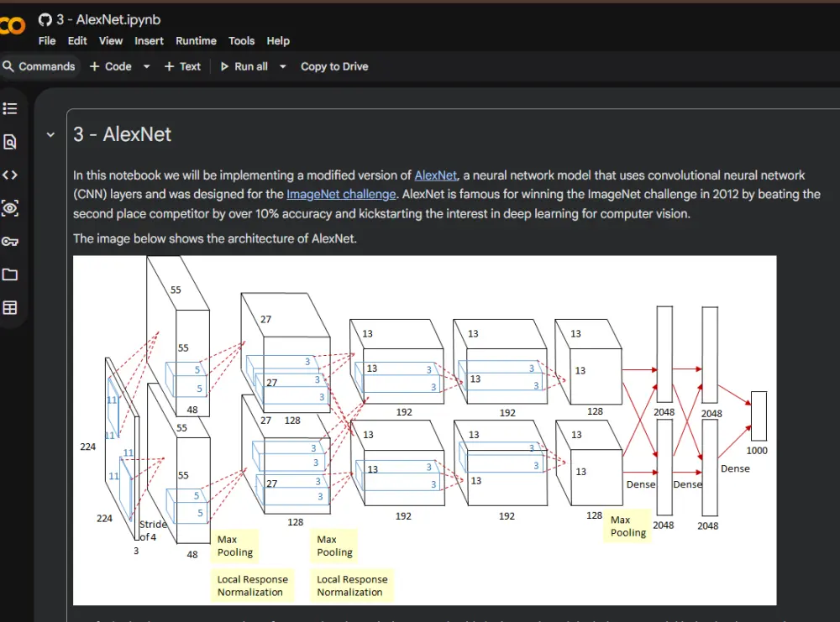Image resolution: width=840 pixels, height=622 pixels.
Task: Collapse the 3 - AlexNet section
Action: tap(50, 135)
